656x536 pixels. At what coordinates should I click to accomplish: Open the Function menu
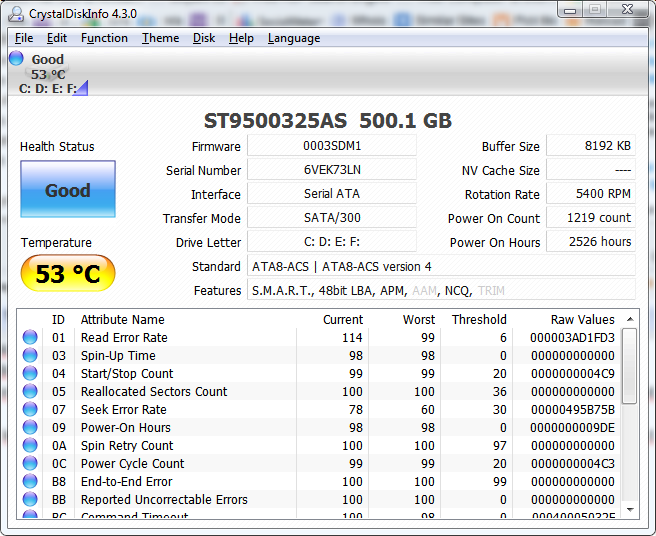pos(104,38)
